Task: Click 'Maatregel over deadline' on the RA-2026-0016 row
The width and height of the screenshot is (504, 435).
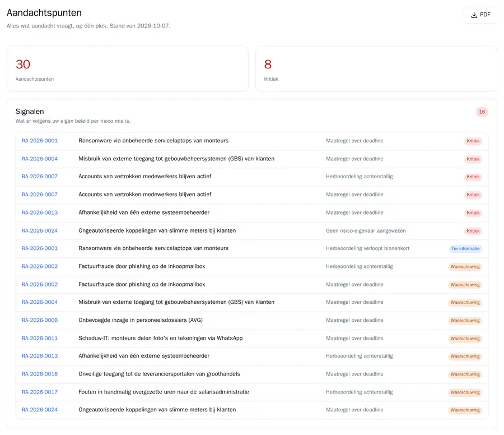Action: 354,374
